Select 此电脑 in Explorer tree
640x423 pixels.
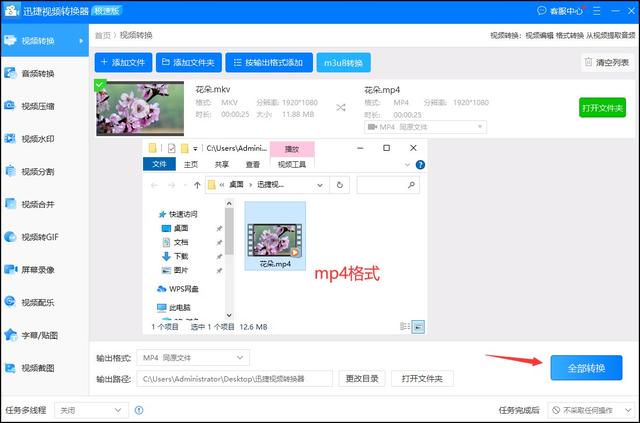pyautogui.click(x=174, y=307)
